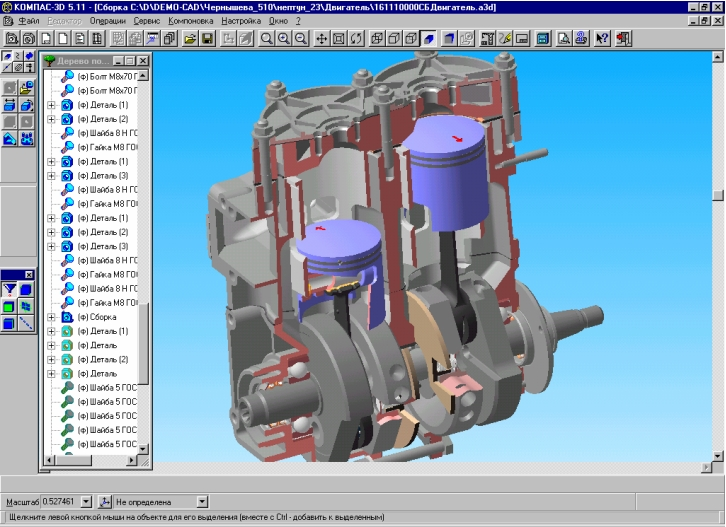The width and height of the screenshot is (726, 527).
Task: Click the Не определена combo box
Action: 161,502
